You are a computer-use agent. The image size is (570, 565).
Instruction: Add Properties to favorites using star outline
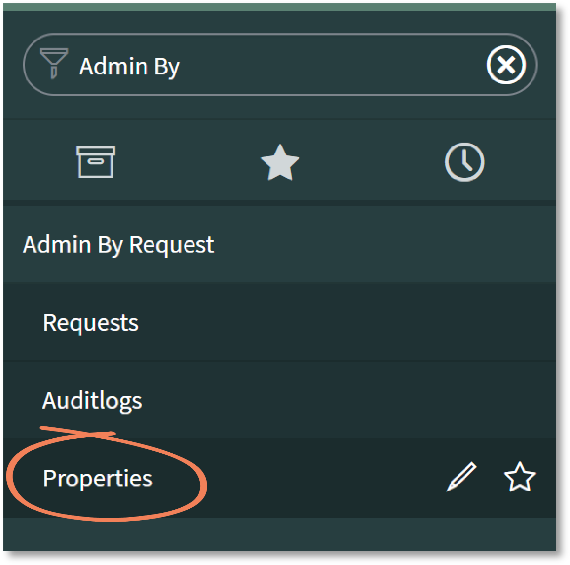point(519,477)
